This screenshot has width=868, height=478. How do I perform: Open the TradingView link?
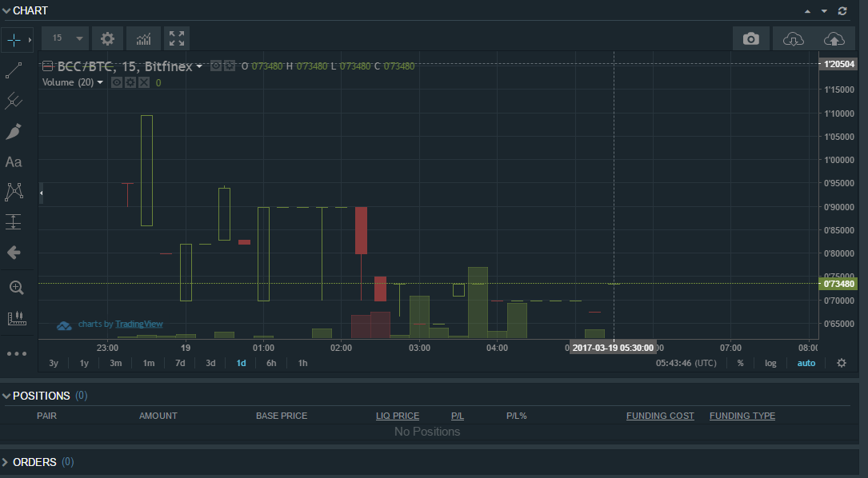[x=138, y=325]
